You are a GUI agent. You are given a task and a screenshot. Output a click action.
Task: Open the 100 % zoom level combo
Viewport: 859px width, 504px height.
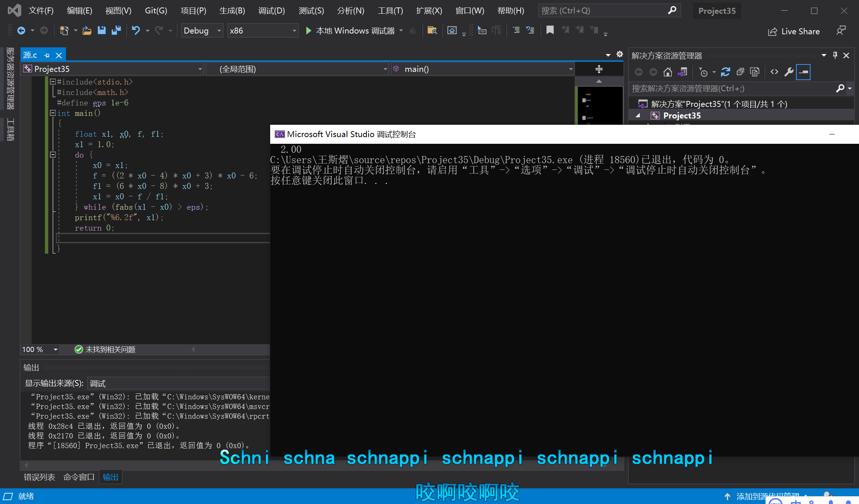point(55,349)
